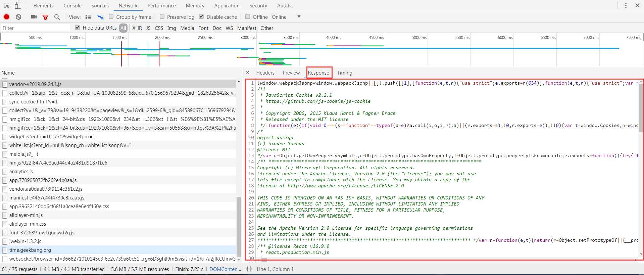Click the red Load marker line in overview
Image resolution: width=644 pixels, height=275 pixels.
coord(159,54)
